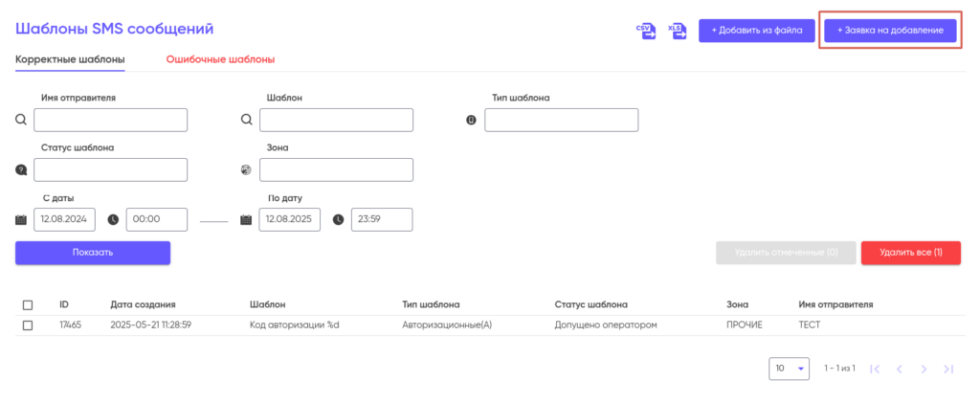The width and height of the screenshot is (980, 403).
Task: Export templates with the CSV icon
Action: coord(646,31)
